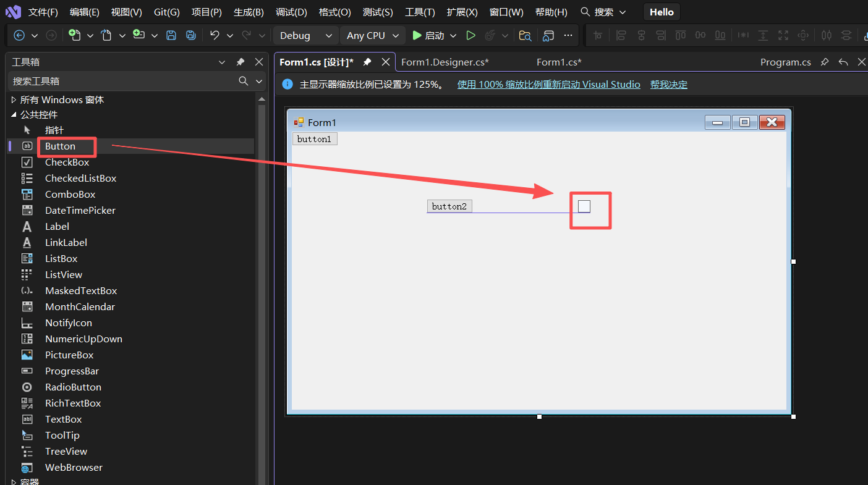Click the undo icon

[x=215, y=35]
